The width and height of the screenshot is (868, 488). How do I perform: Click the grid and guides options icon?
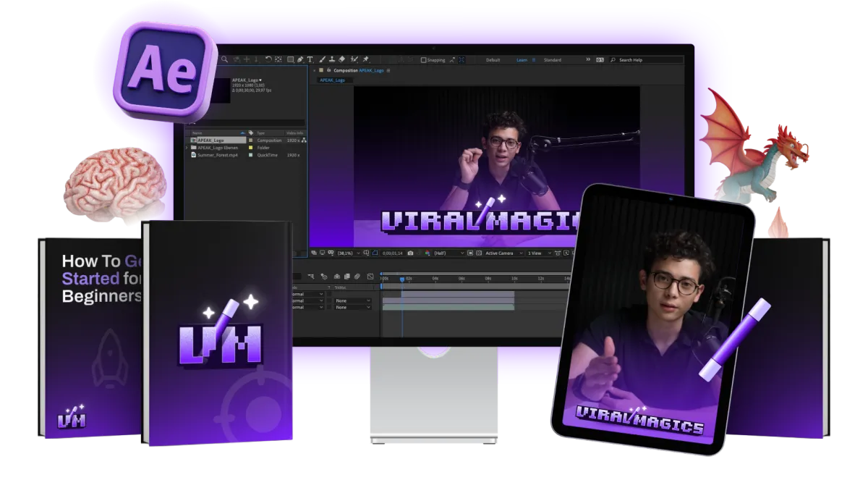pos(366,253)
